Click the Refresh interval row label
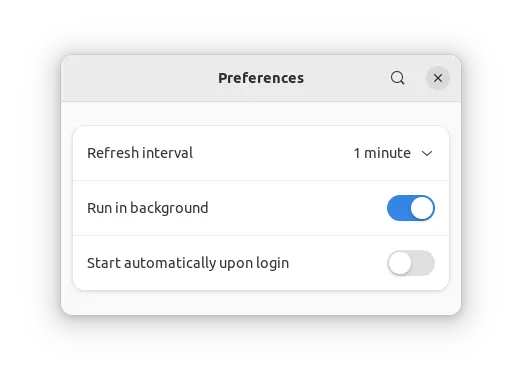The width and height of the screenshot is (522, 382). coord(140,153)
